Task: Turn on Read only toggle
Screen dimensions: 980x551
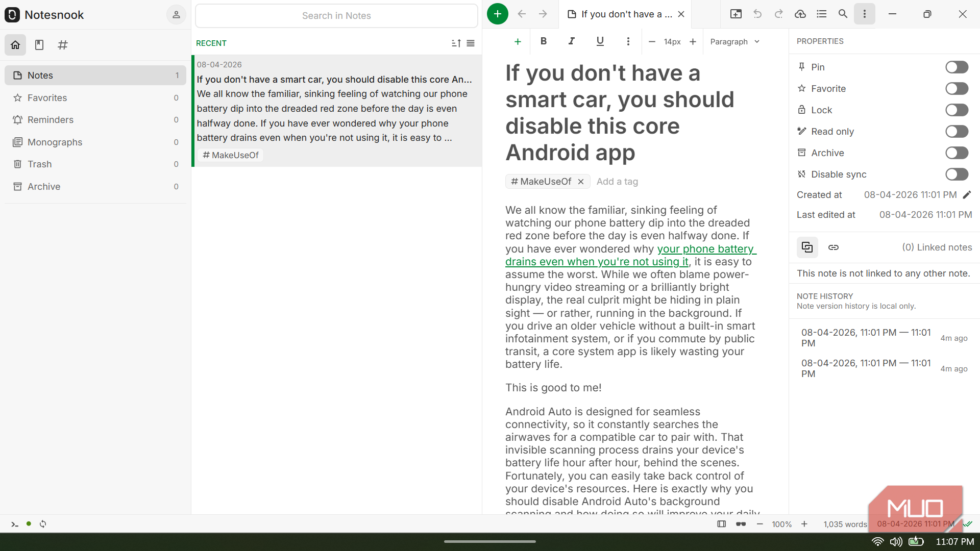Action: tap(957, 132)
